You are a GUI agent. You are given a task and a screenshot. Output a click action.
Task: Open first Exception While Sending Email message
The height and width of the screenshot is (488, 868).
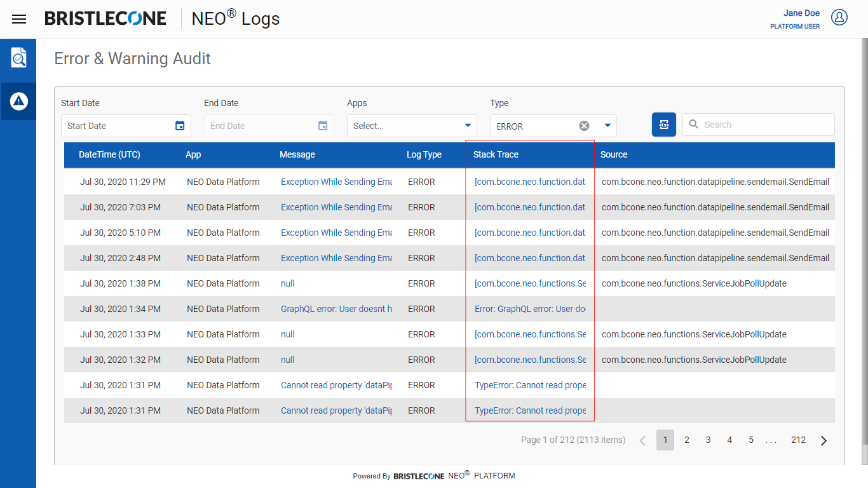[336, 182]
